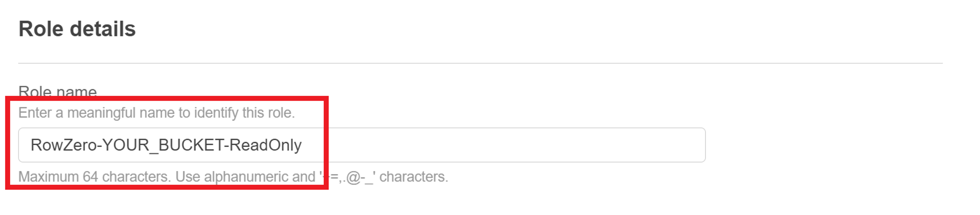
Task: Click the Role name label
Action: click(x=57, y=91)
